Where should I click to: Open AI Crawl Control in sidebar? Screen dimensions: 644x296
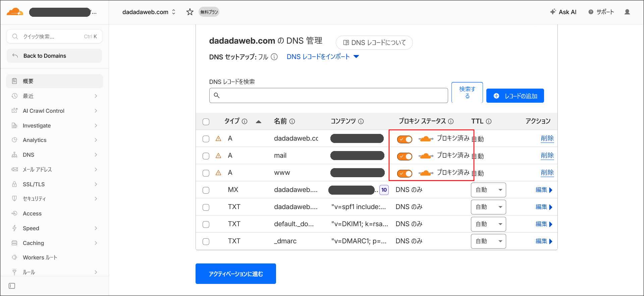(54, 111)
